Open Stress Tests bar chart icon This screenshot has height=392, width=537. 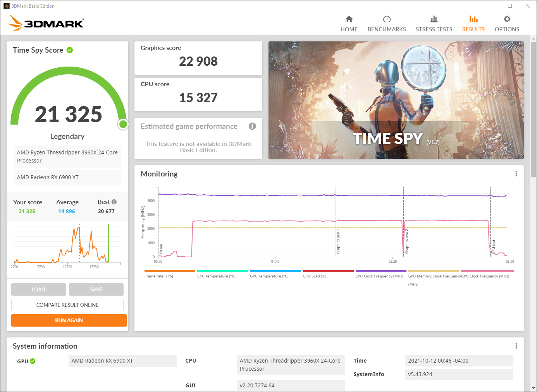pyautogui.click(x=434, y=19)
